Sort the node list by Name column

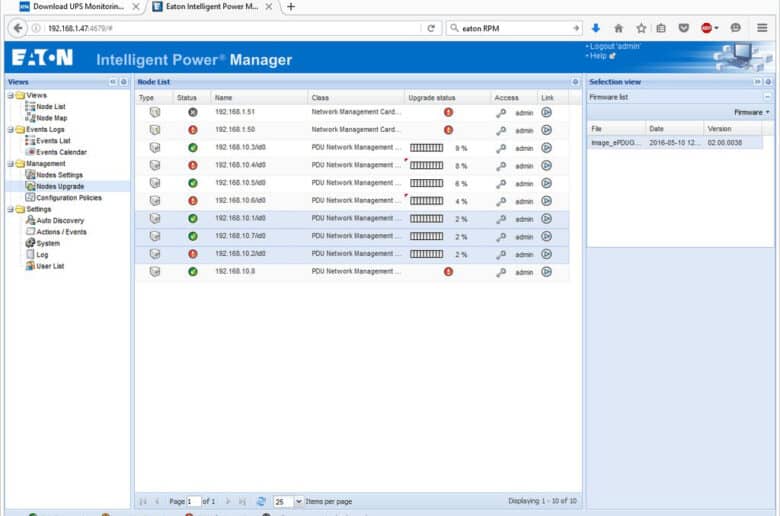coord(259,98)
